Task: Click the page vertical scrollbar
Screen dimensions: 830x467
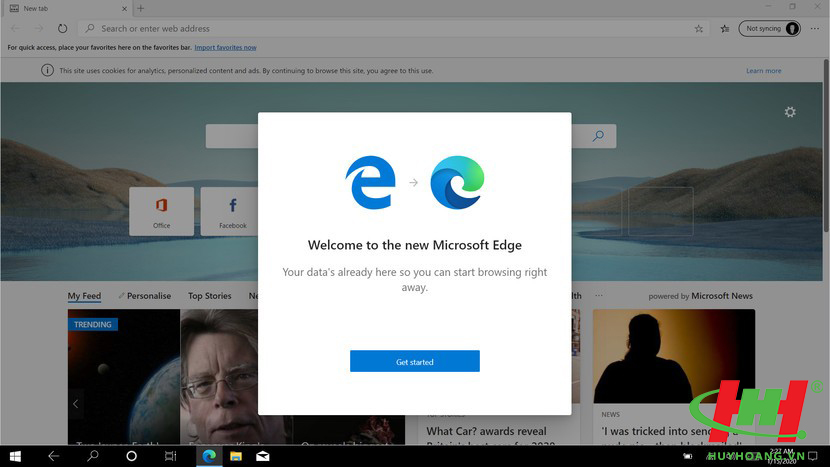Action: (826, 146)
